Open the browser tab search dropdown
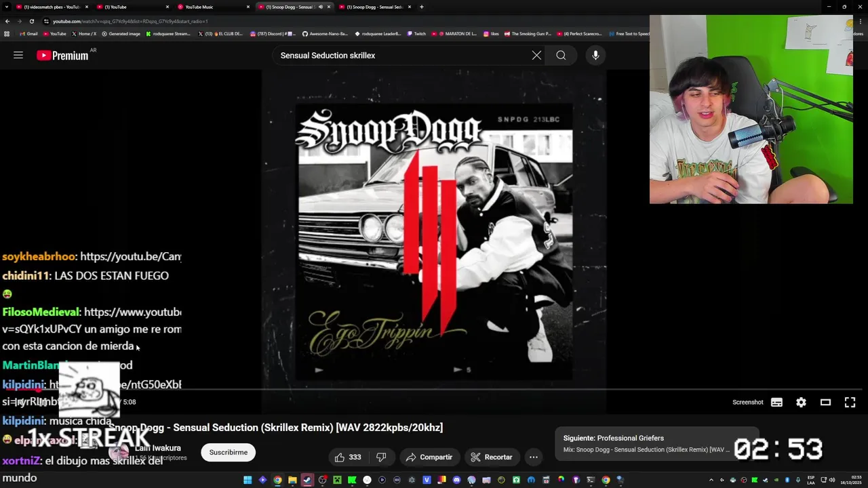 7,7
